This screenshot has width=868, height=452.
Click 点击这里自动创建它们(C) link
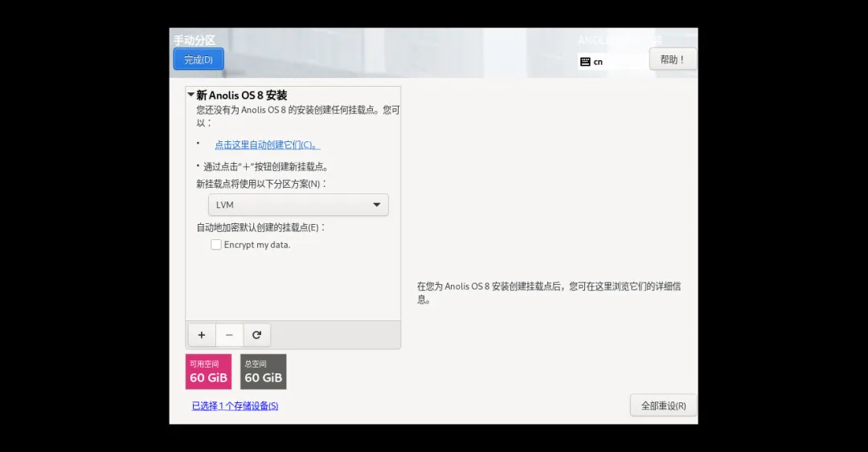(268, 145)
